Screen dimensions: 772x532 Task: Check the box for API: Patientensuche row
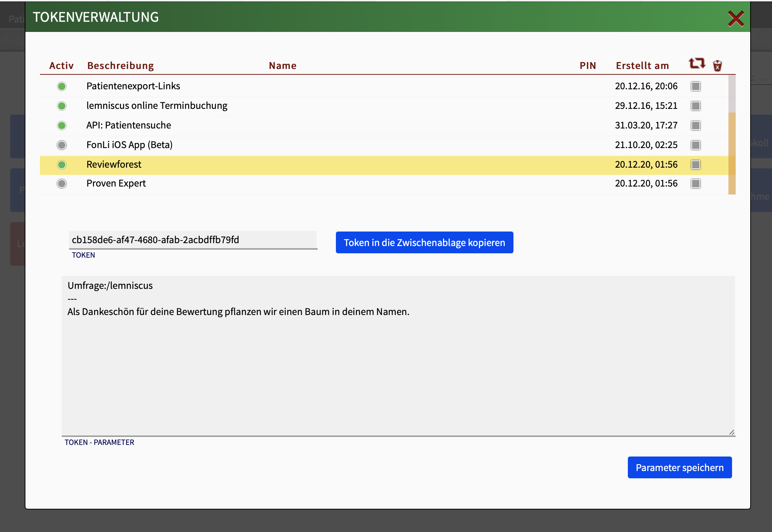(696, 126)
